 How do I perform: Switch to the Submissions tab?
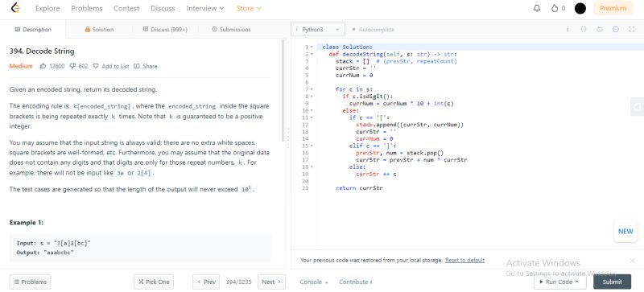click(x=231, y=30)
